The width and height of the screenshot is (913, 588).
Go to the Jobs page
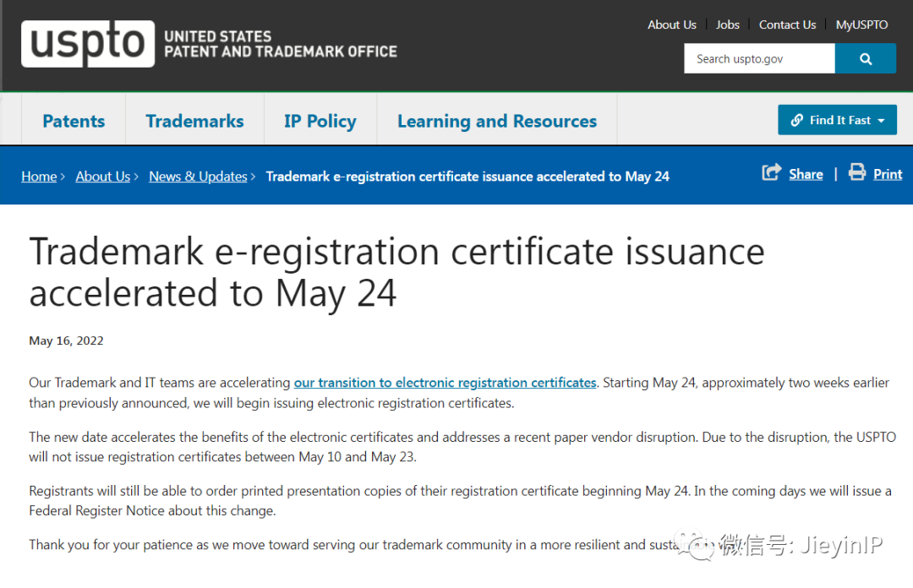(728, 24)
